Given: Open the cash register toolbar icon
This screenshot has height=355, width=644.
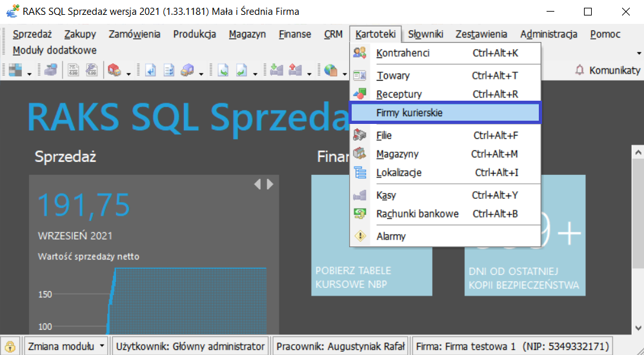Looking at the screenshot, I should 51,70.
